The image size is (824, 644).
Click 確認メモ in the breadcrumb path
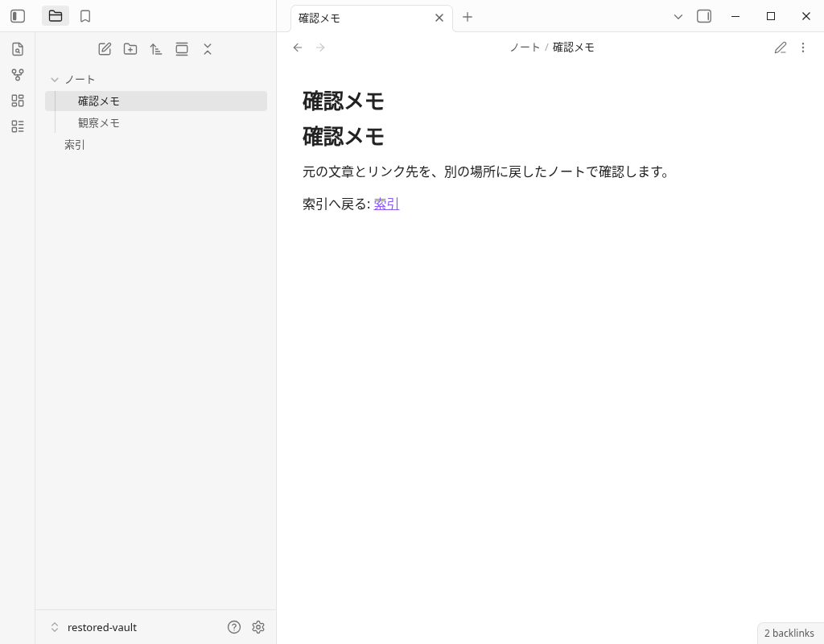point(573,47)
